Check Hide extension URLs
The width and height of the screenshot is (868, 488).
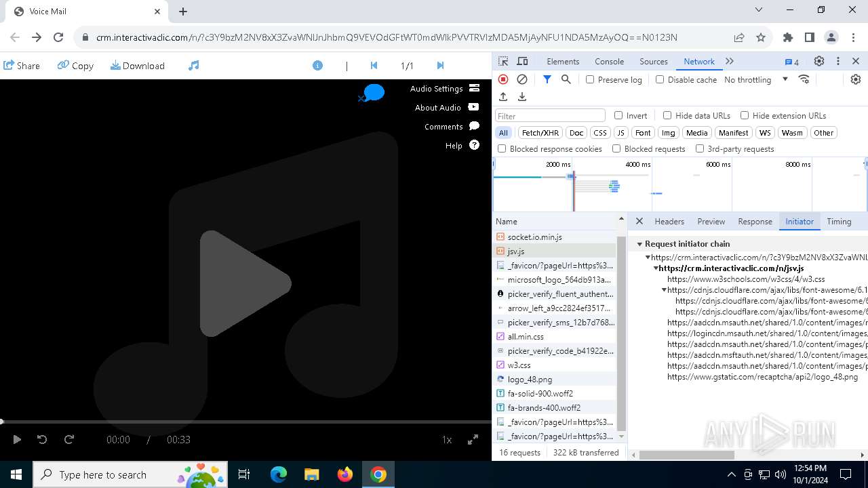[745, 115]
